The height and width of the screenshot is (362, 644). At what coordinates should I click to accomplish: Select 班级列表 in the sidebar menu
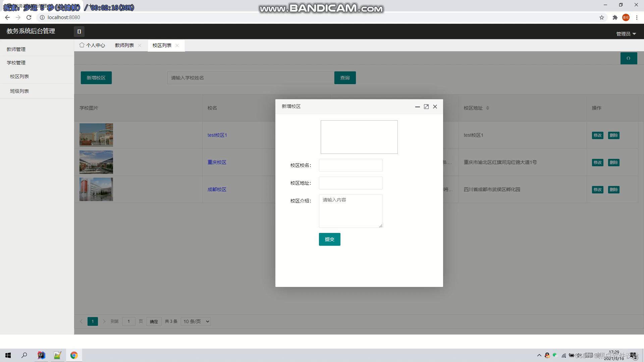click(x=19, y=91)
